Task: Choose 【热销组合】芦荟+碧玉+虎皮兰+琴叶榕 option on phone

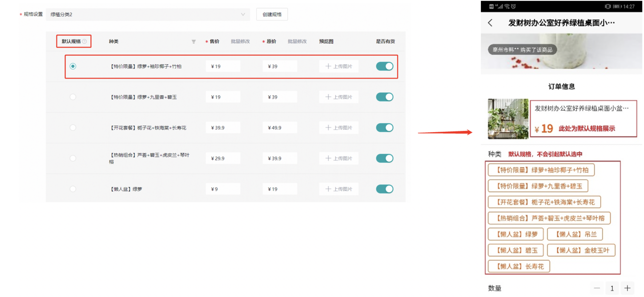Action: (549, 218)
